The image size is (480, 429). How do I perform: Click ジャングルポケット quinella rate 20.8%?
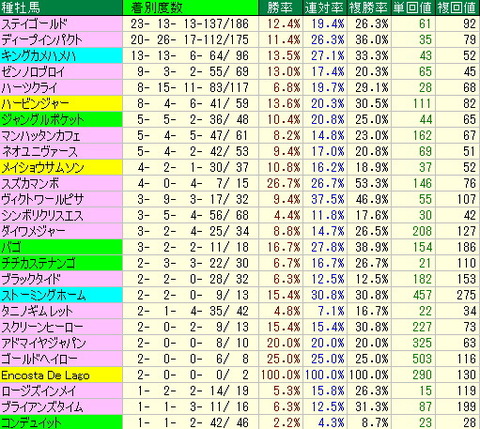coord(328,120)
